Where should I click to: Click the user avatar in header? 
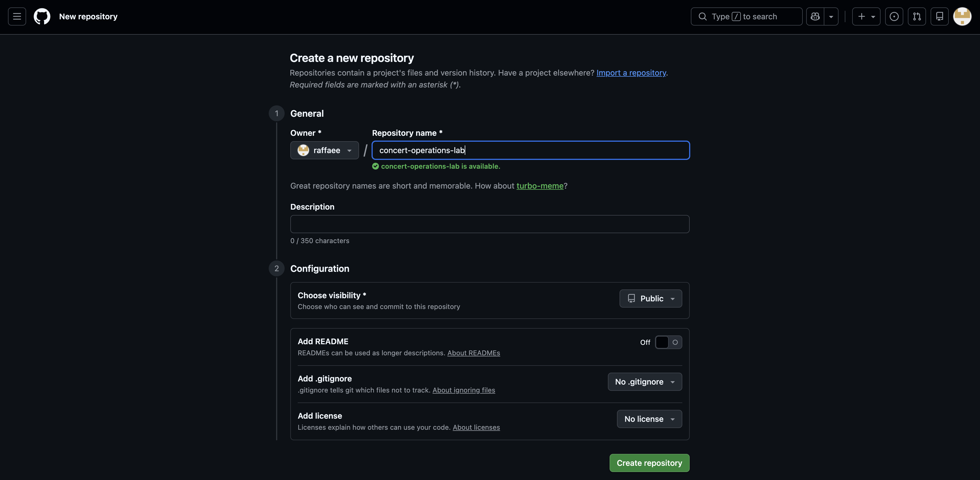(x=962, y=16)
